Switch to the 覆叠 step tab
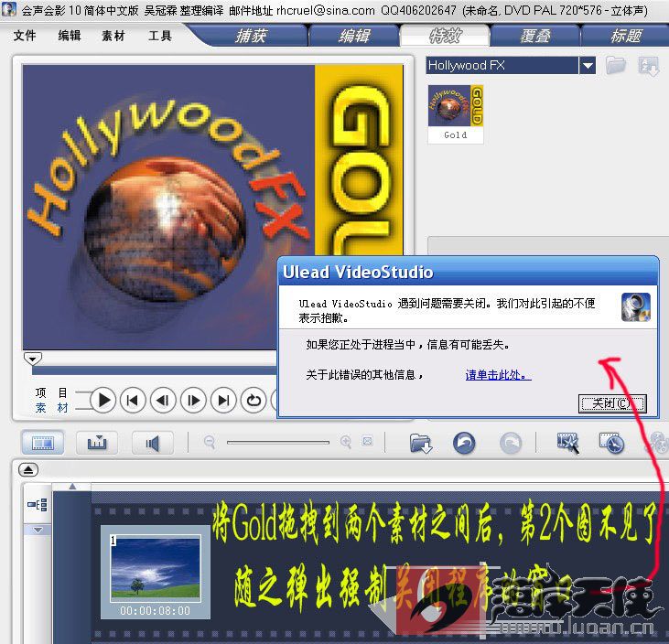Screen dimensions: 669x644 coord(535,36)
